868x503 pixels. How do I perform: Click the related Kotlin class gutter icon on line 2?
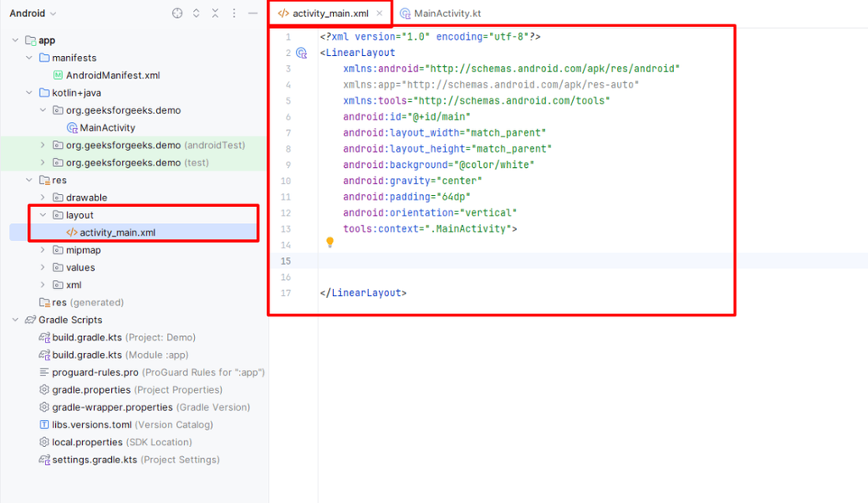pos(301,53)
